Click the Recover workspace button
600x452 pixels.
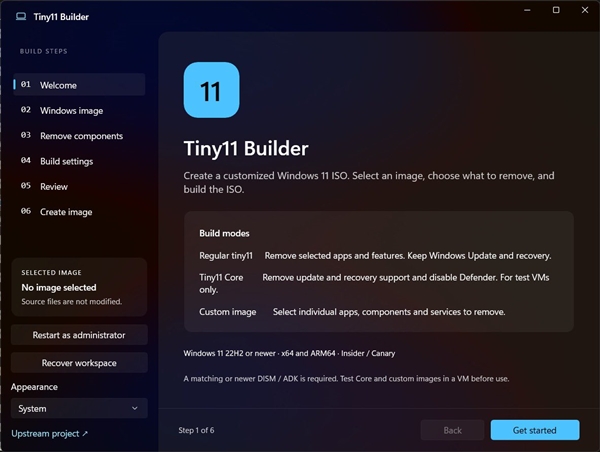click(79, 363)
